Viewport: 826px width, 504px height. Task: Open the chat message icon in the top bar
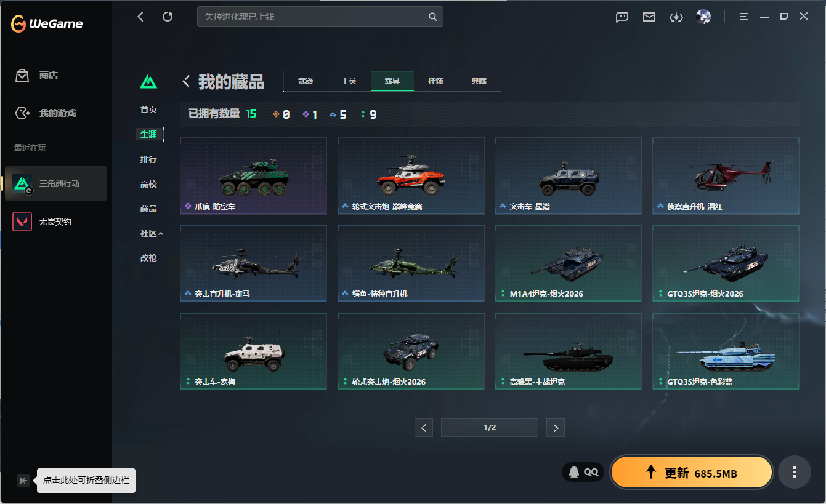click(622, 17)
